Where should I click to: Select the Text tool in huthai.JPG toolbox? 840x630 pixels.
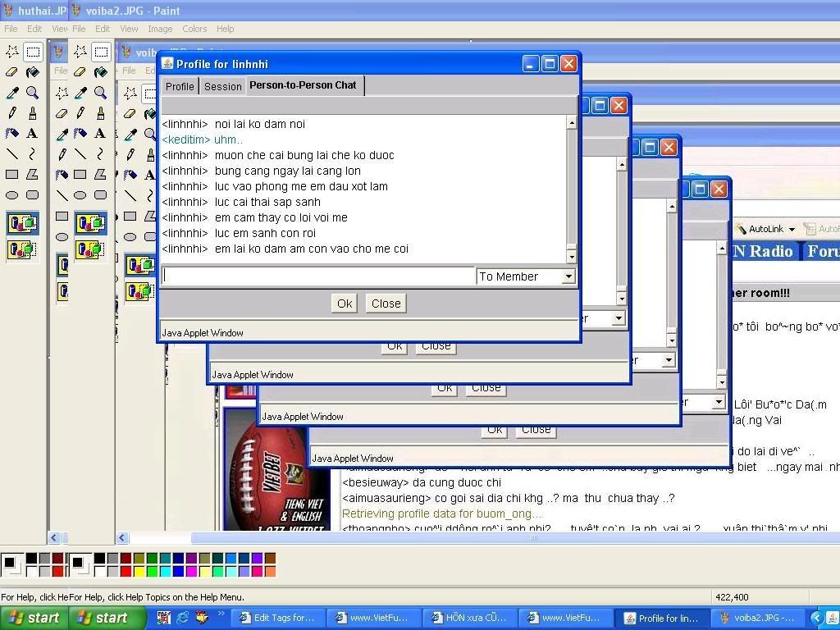tap(33, 133)
